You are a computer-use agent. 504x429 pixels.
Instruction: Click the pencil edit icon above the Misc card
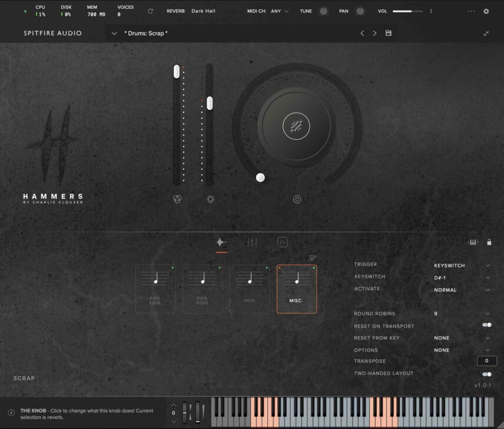coord(312,258)
